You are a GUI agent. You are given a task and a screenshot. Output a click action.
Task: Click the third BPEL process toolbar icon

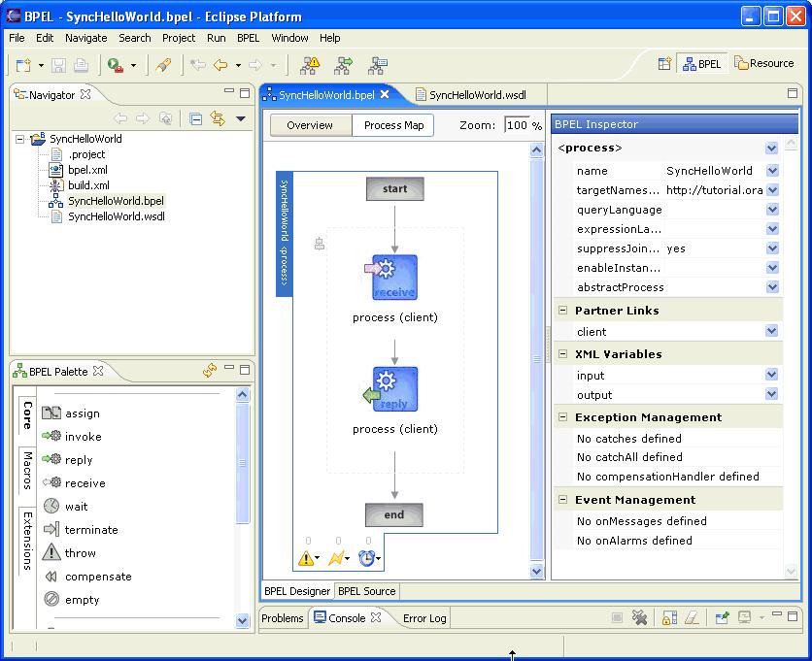tap(378, 65)
